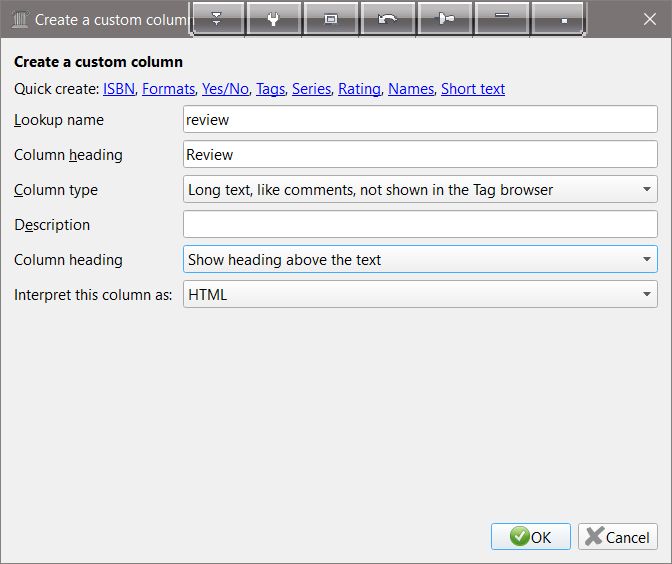Click the ISBN quick create link
This screenshot has height=564, width=672.
coord(119,89)
